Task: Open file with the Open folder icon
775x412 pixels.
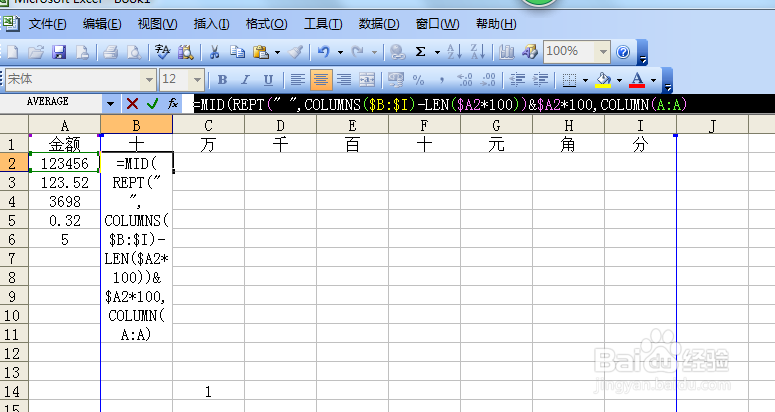Action: coord(36,52)
